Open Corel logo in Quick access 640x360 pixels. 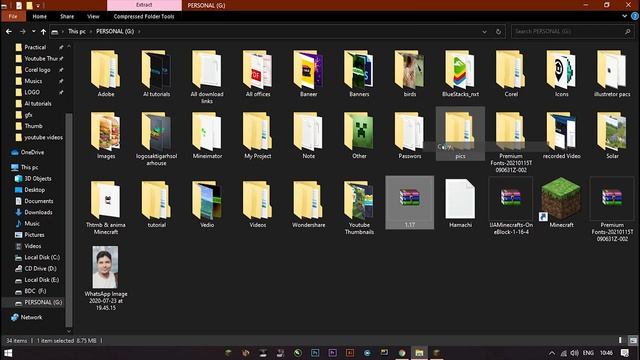coord(38,70)
